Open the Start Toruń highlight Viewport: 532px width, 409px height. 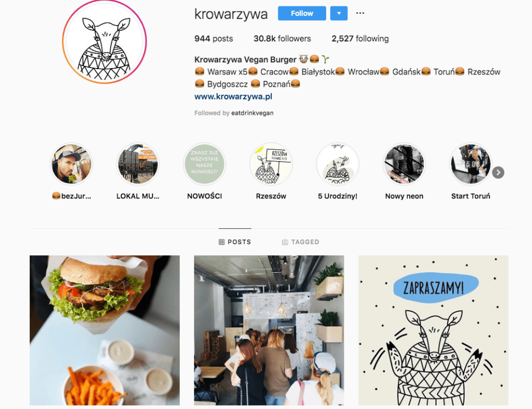[x=470, y=164]
